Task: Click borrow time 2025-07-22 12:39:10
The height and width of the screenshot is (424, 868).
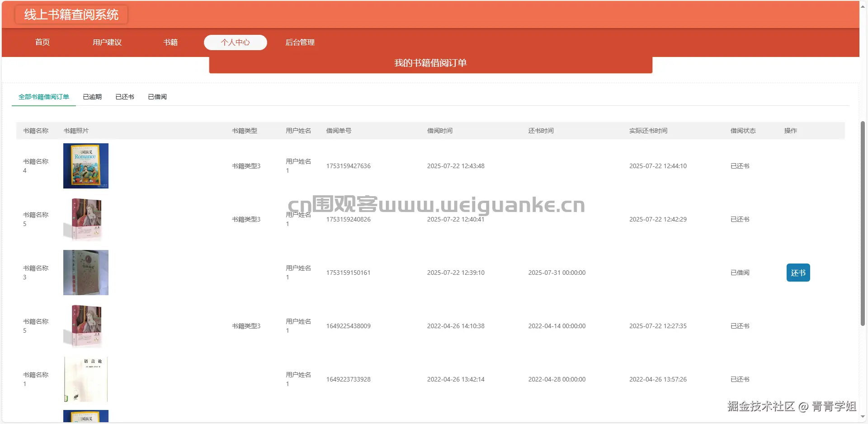Action: tap(456, 273)
